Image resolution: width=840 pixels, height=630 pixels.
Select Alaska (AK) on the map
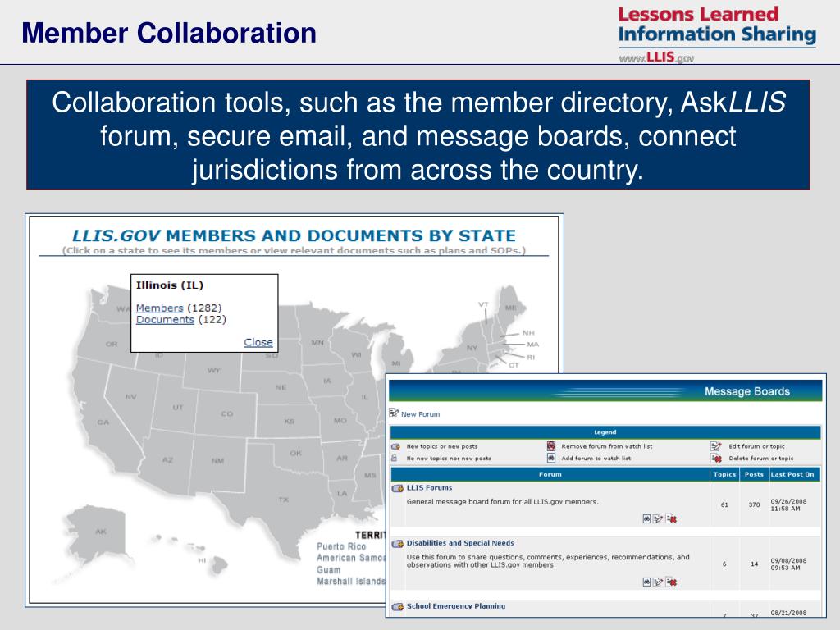point(101,532)
